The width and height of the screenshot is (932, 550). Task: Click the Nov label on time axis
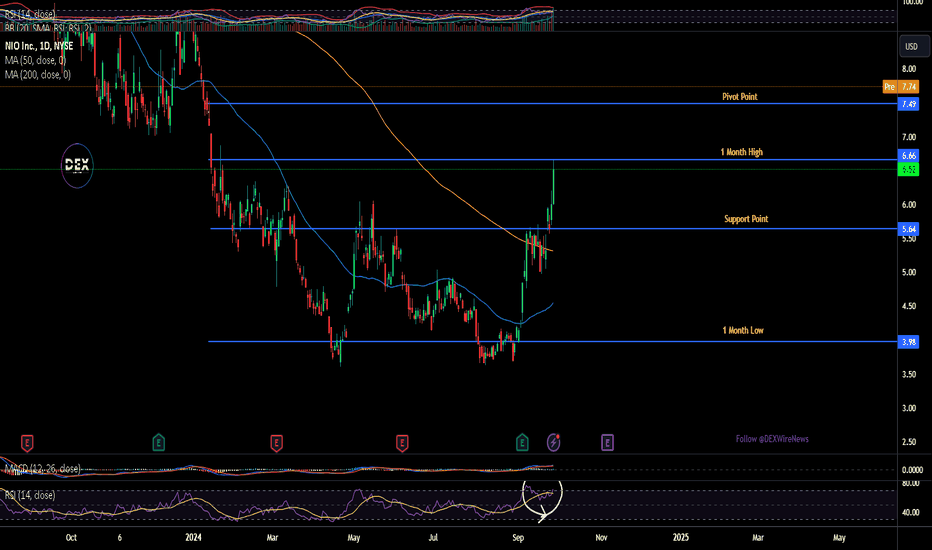(602, 538)
